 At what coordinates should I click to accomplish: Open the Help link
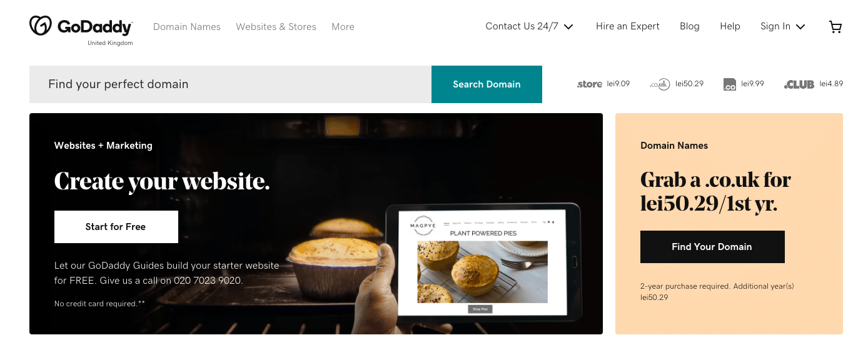[x=730, y=26]
